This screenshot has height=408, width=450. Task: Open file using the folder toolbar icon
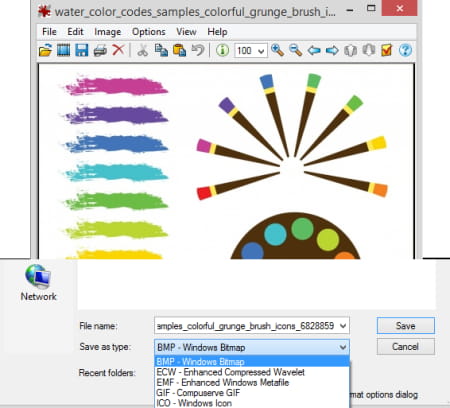pos(45,51)
